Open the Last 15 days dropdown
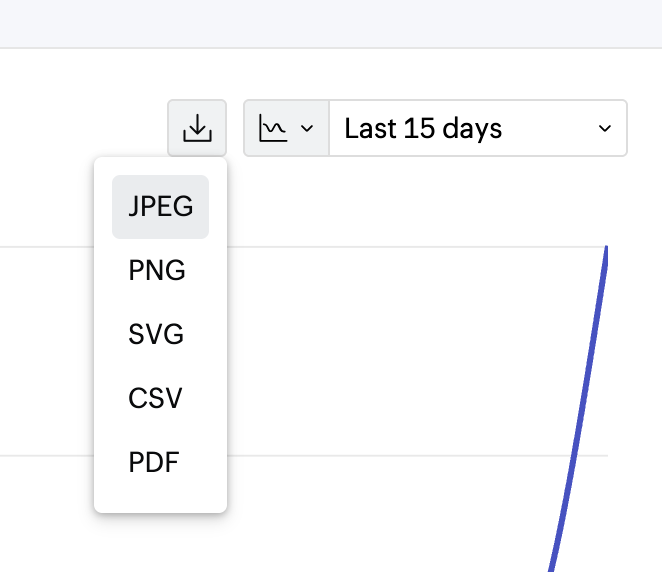 [x=477, y=128]
